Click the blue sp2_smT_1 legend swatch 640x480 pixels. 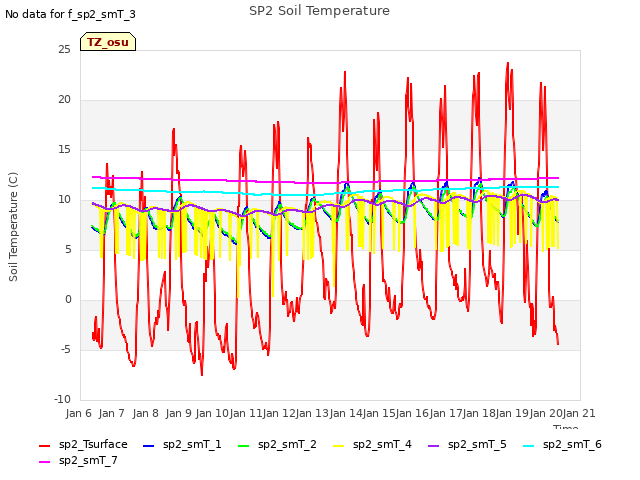[x=149, y=446]
